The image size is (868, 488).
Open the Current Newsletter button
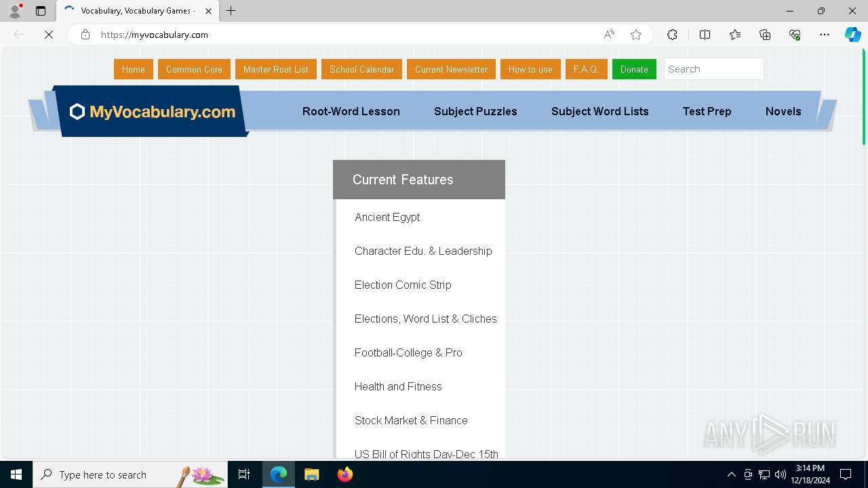pos(451,69)
